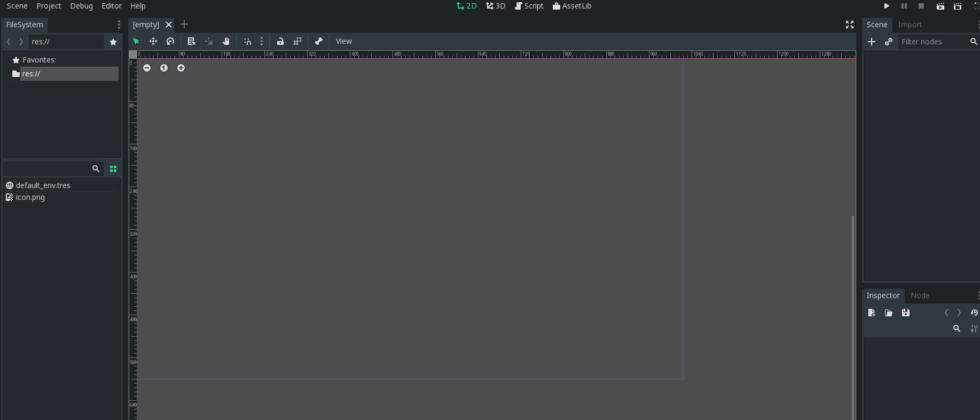Viewport: 980px width, 420px height.
Task: Select the Pan Mode hand tool
Action: [226, 41]
